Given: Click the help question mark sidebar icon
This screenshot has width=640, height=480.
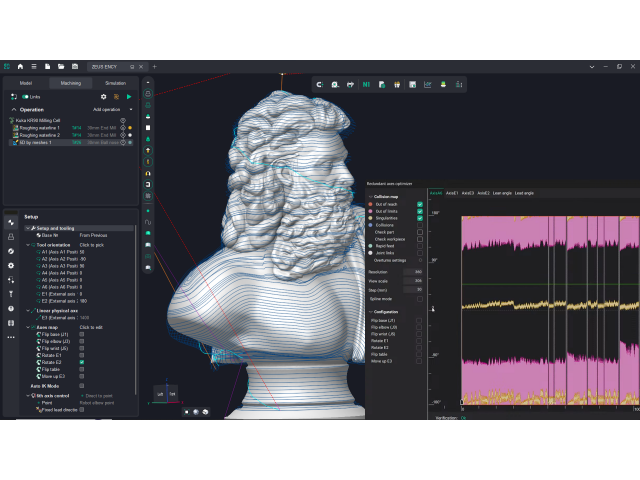Looking at the screenshot, I should pyautogui.click(x=11, y=309).
